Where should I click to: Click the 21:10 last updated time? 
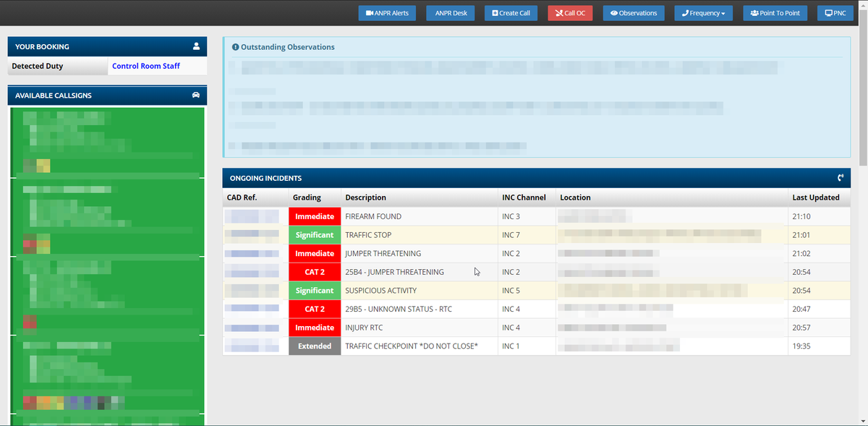801,216
